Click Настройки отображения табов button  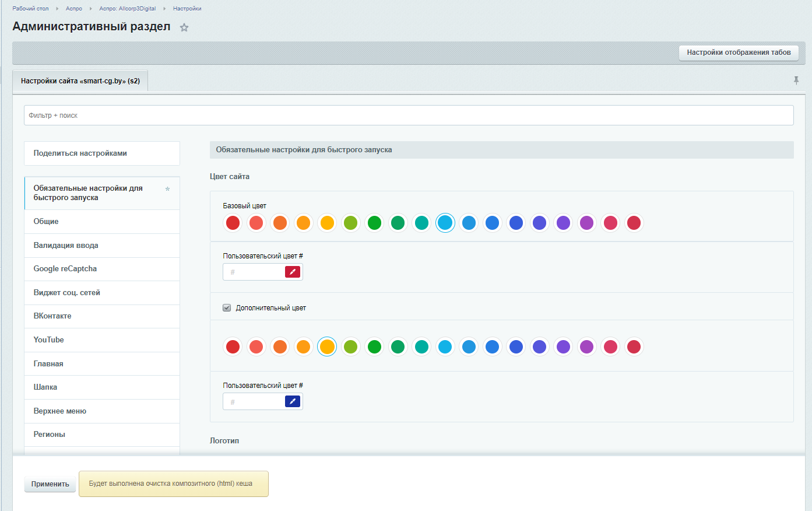(739, 52)
